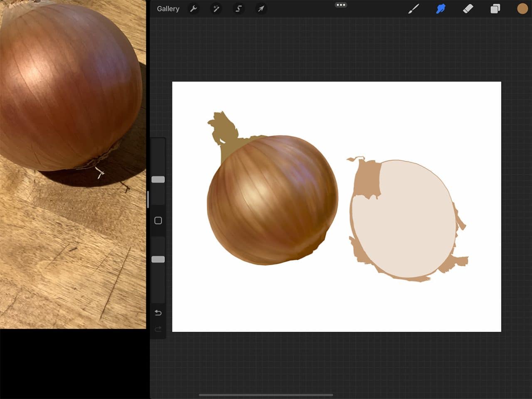Tap the ellipsis button above the canvas

[341, 5]
